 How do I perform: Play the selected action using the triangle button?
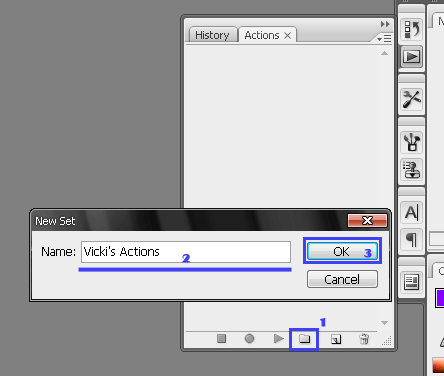278,339
